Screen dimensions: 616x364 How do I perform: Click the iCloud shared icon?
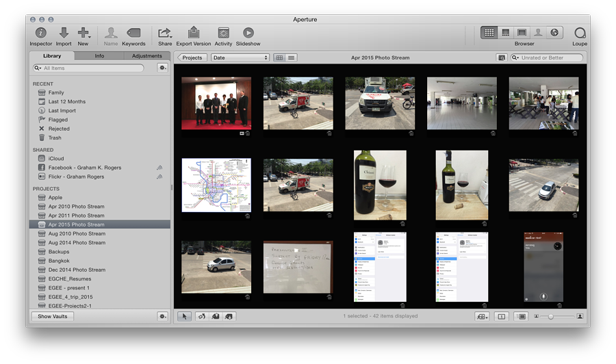(x=42, y=158)
